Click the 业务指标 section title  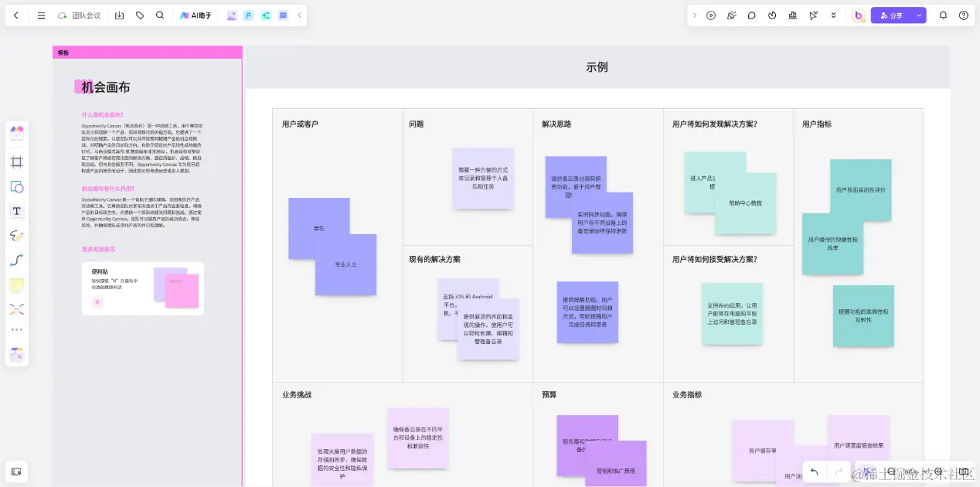[687, 394]
